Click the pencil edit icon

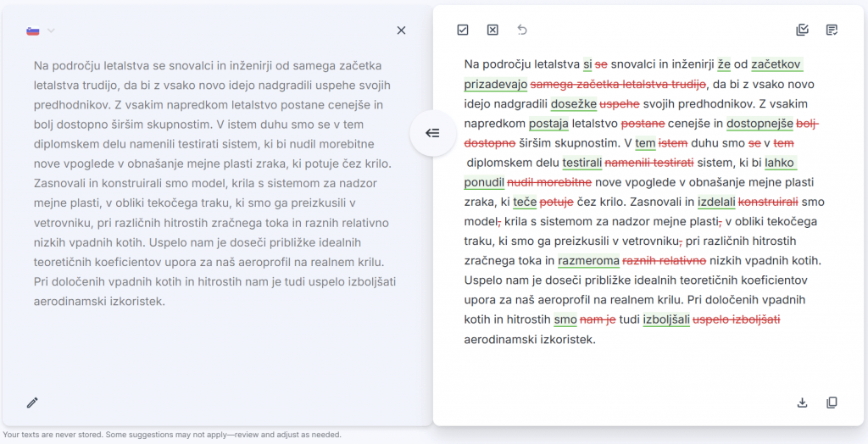(32, 402)
